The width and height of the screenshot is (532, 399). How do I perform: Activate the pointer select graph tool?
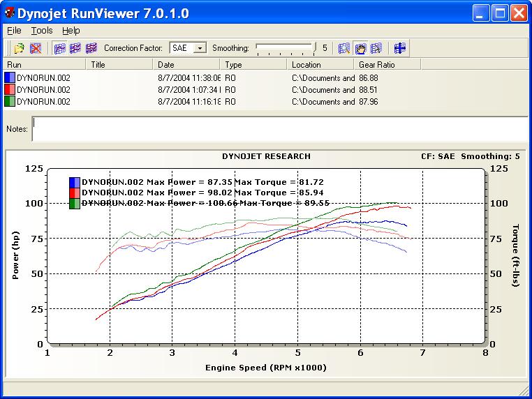(376, 48)
